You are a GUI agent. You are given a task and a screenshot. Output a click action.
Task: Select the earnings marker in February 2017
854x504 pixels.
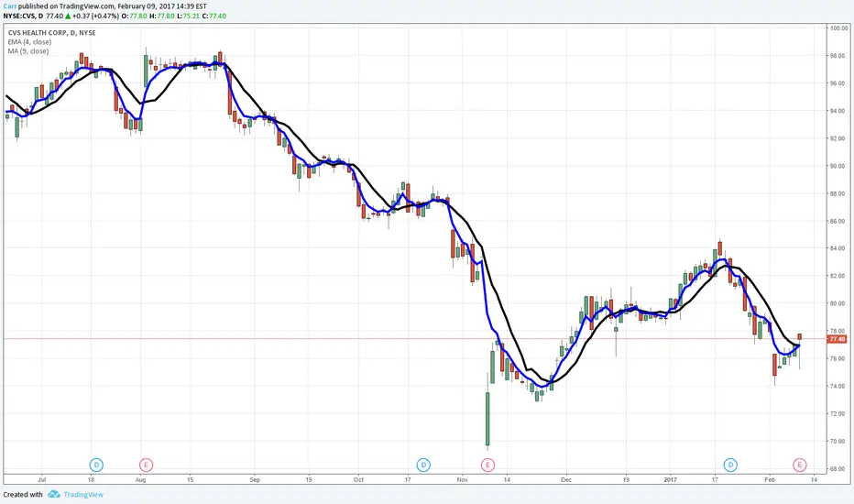tap(800, 465)
